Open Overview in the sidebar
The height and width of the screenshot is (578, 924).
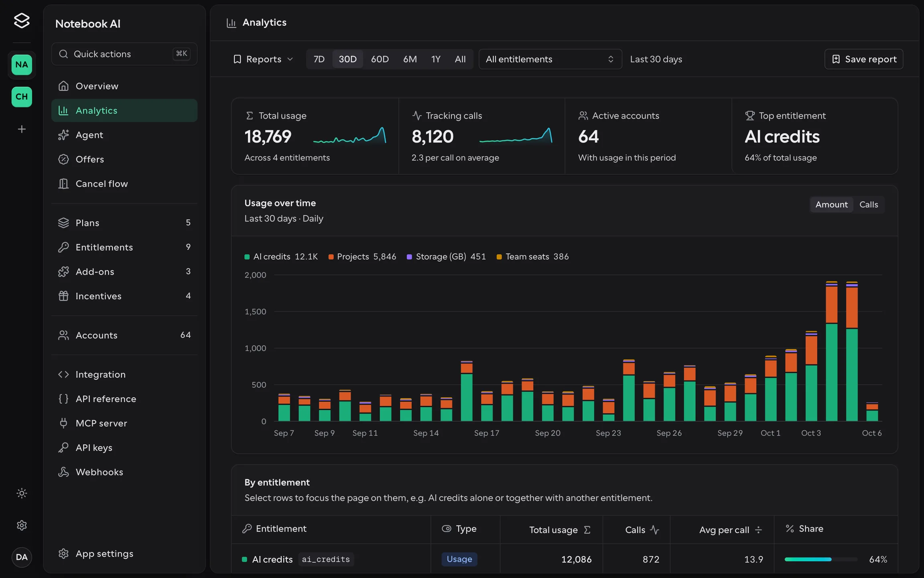[124, 86]
